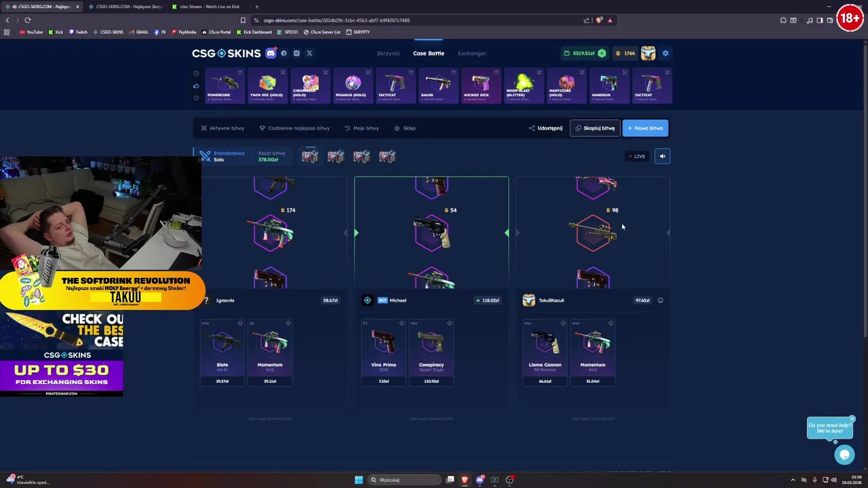The height and width of the screenshot is (488, 868).
Task: Open the Skrzynki tab
Action: pos(388,53)
